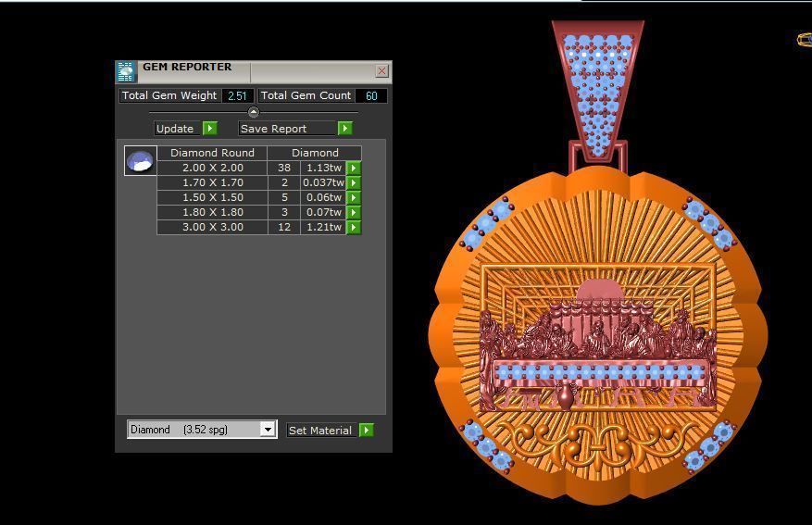Viewport: 812px width, 525px height.
Task: Click the 0.037tw weight cell
Action: pos(323,182)
